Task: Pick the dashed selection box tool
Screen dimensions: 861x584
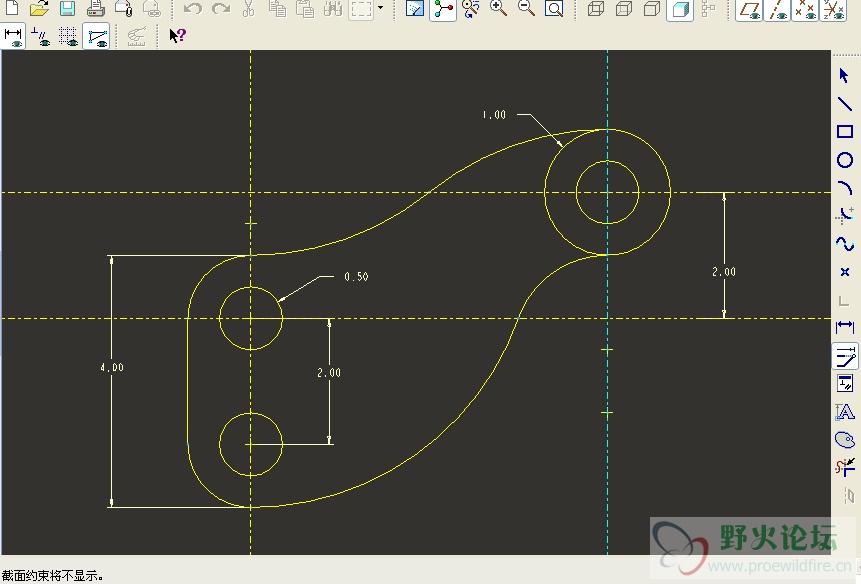Action: (361, 9)
